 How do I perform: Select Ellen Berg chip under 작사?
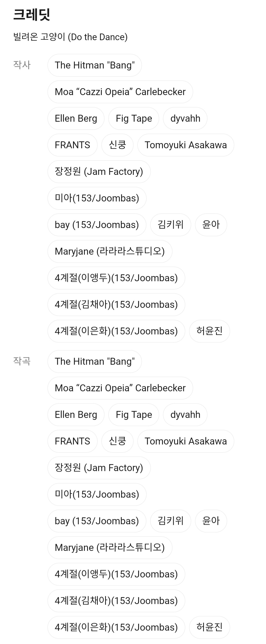point(76,118)
